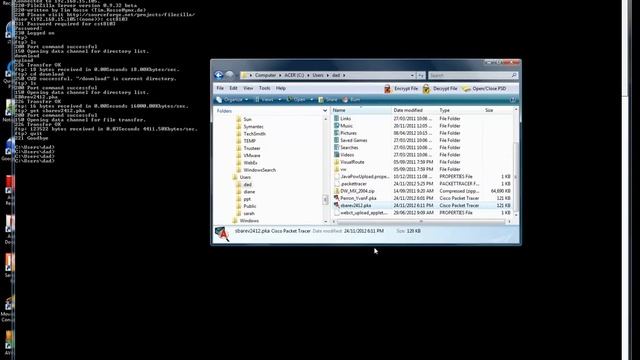Click the search magnifier icon

click(514, 75)
